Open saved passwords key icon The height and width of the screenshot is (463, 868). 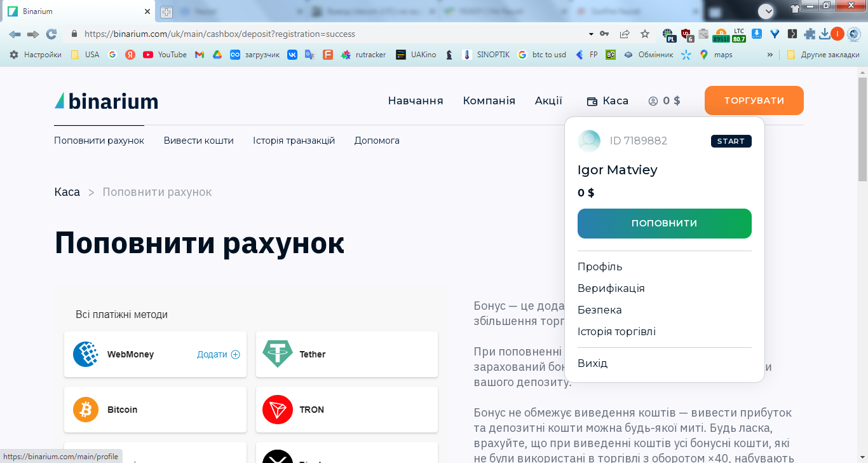[x=604, y=34]
